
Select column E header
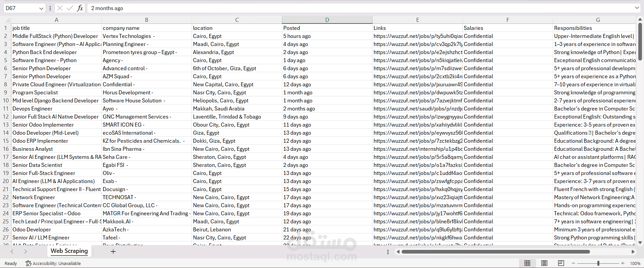click(x=417, y=20)
